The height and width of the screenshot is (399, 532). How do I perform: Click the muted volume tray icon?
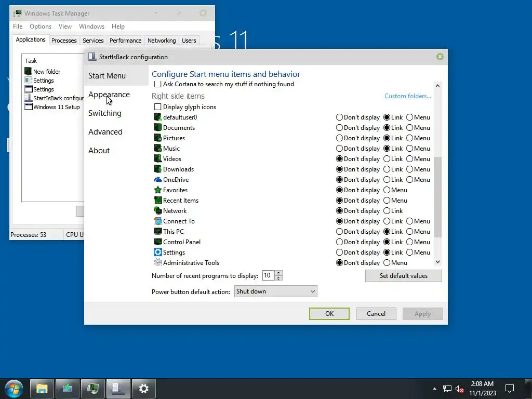[459, 389]
